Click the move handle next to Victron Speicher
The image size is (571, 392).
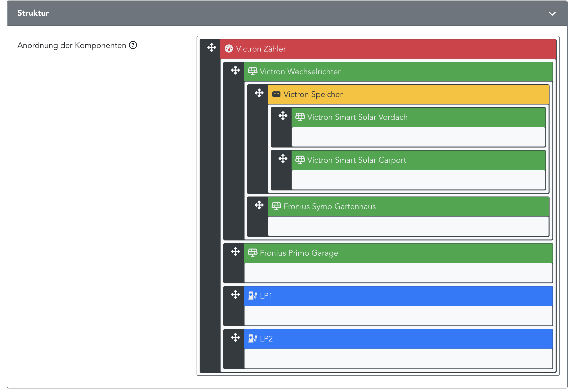[259, 93]
